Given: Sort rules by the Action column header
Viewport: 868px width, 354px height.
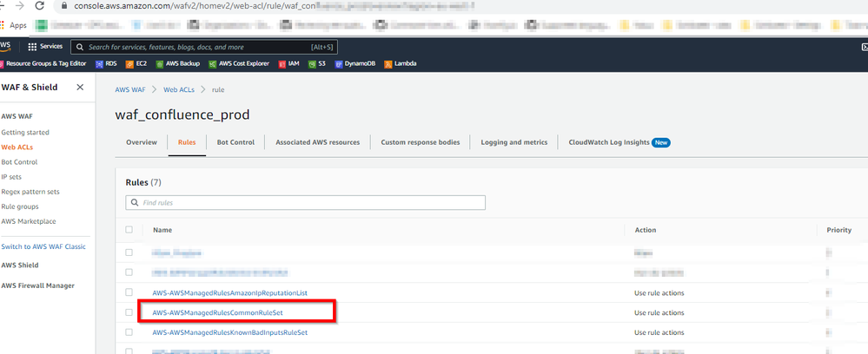Looking at the screenshot, I should 646,230.
